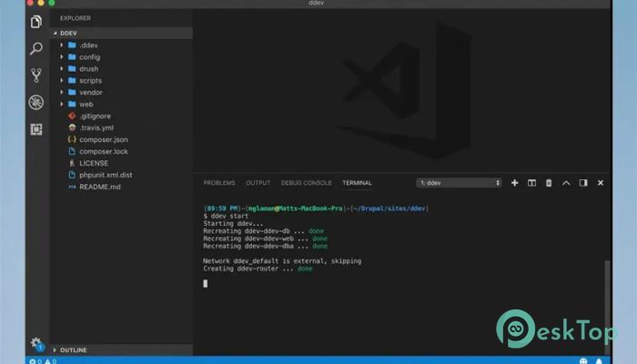Expand the drush folder arrow

pos(62,68)
